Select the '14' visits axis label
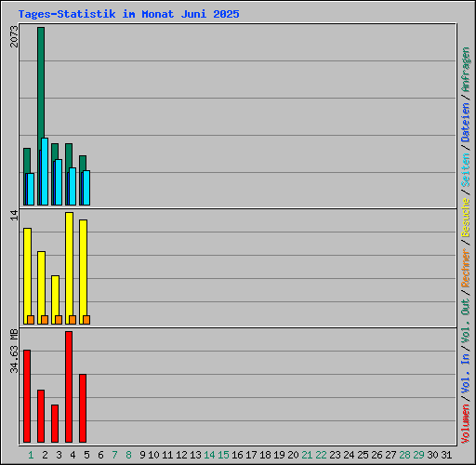Viewport: 476px width, 465px height. [x=14, y=215]
